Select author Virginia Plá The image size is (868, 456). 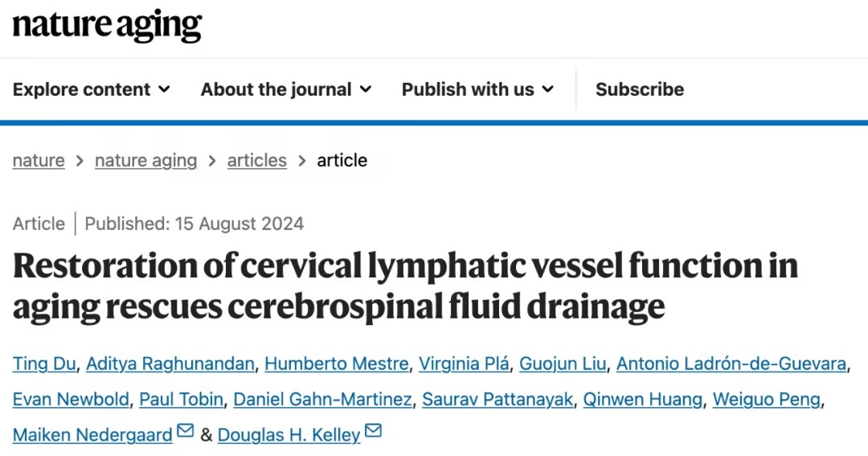pos(464,364)
